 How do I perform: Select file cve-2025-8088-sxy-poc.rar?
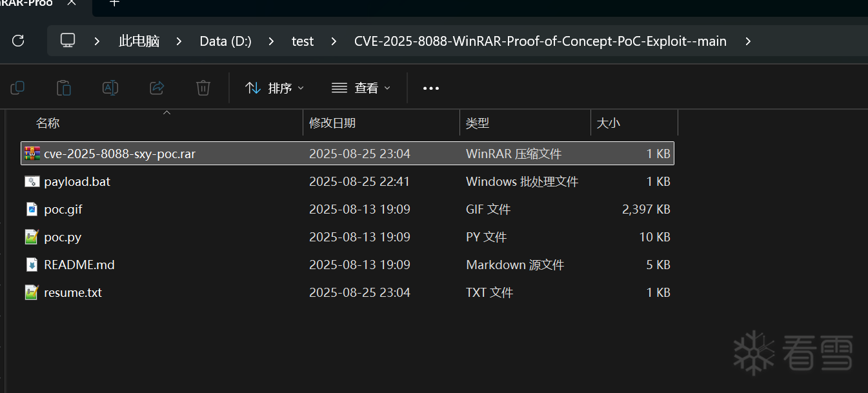(348, 154)
